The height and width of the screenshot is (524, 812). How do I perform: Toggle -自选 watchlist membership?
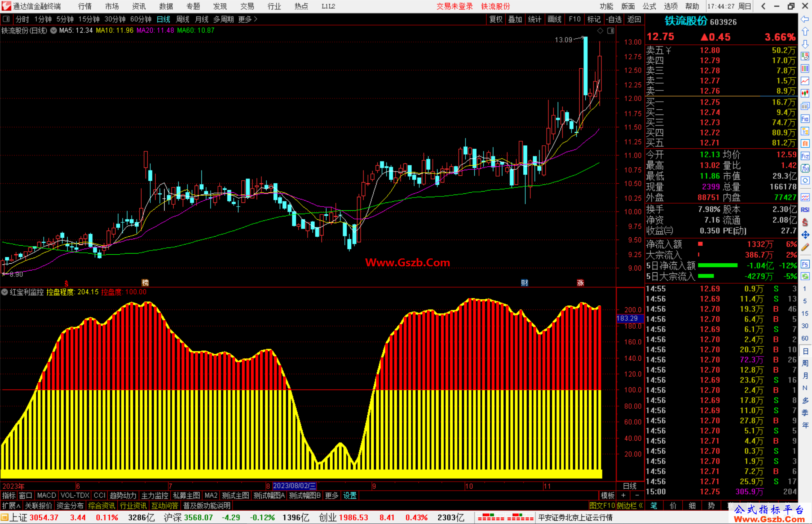(614, 19)
